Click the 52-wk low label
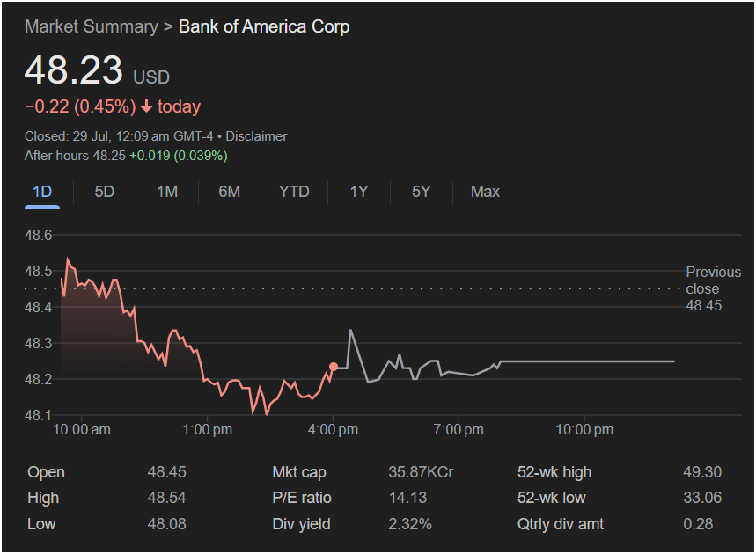This screenshot has width=756, height=554. coord(552,498)
